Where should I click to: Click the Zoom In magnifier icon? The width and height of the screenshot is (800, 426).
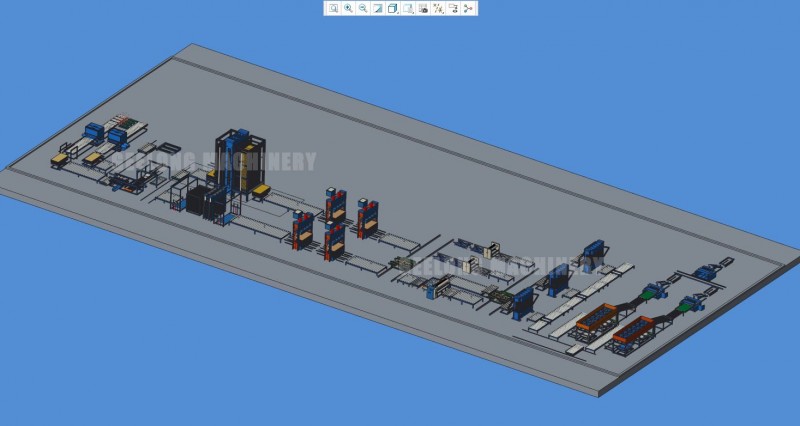pos(348,8)
